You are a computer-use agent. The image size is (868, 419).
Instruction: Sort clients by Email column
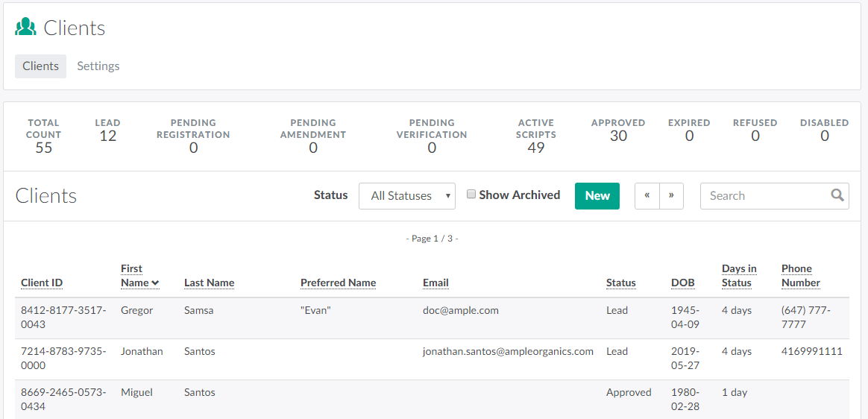click(x=435, y=283)
